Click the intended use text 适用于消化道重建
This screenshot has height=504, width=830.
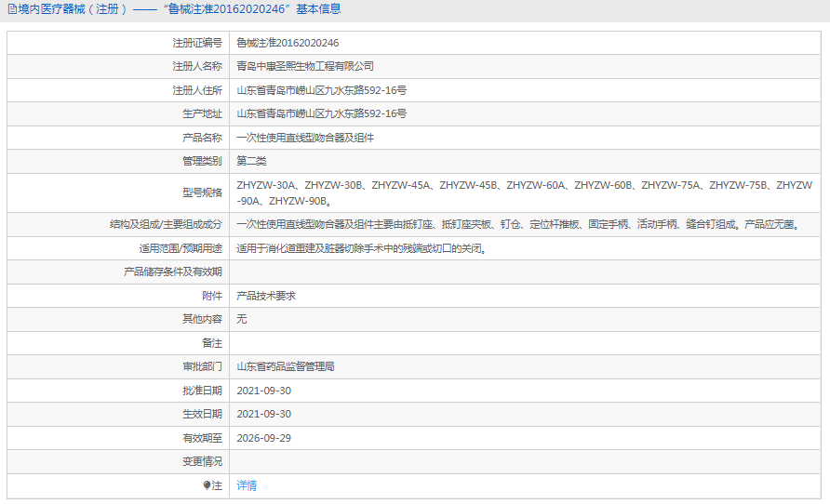tap(361, 248)
